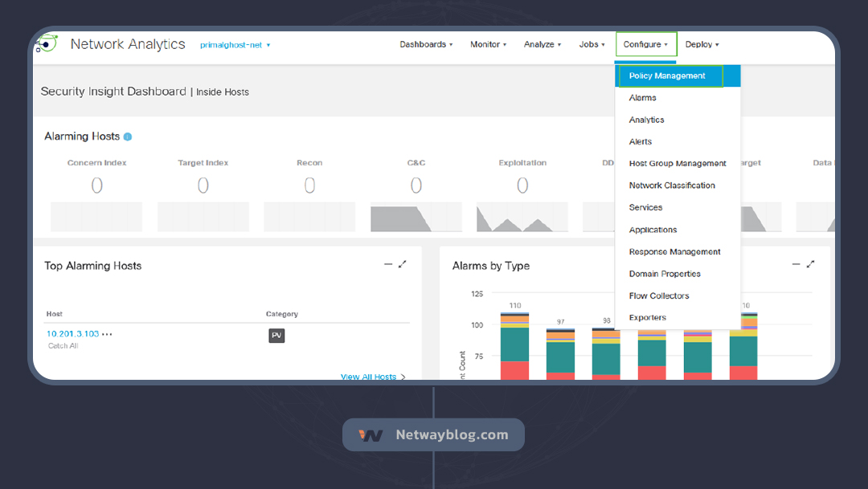Expand the Alarms by Type panel

pyautogui.click(x=810, y=264)
